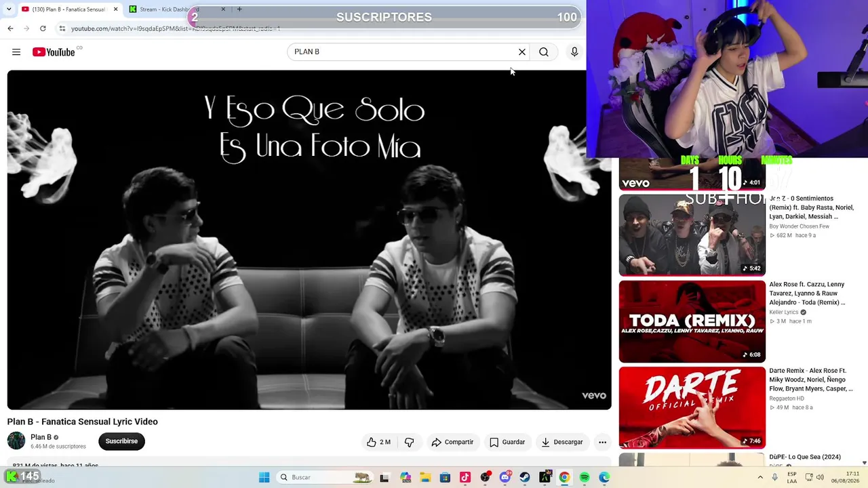This screenshot has width=868, height=488.
Task: Click the taskbar Buscar search box
Action: [x=325, y=477]
